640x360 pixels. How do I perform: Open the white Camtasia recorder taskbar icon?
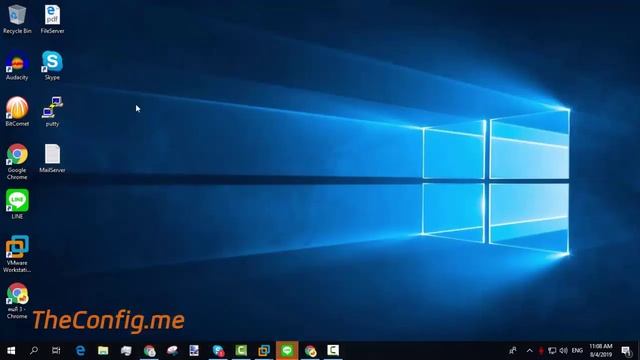(333, 351)
